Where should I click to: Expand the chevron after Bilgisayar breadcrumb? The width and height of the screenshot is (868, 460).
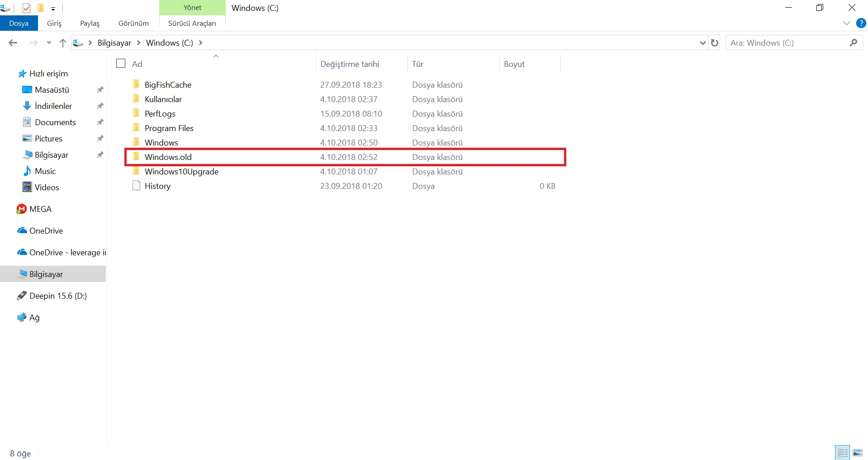138,43
